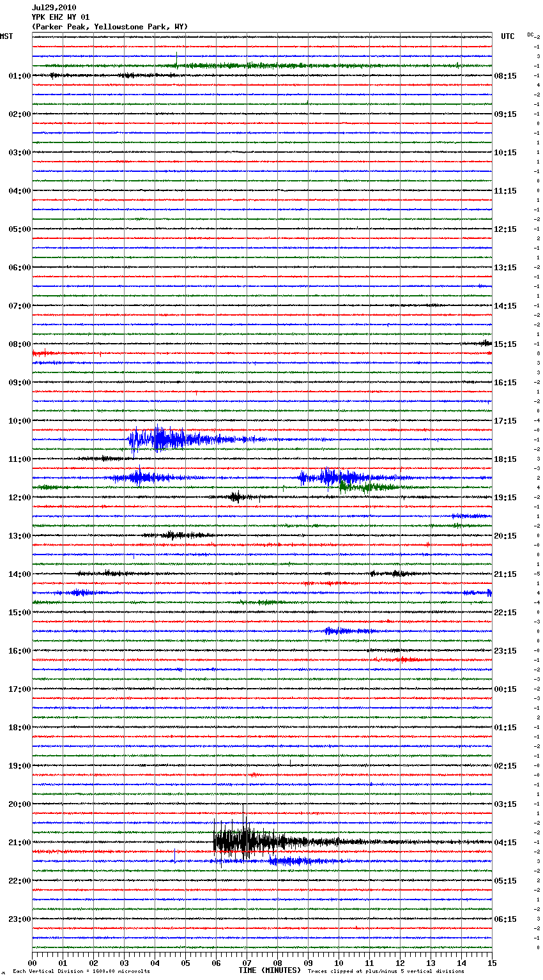Click the 10:15 UTC time label
Viewport: 543px width, 980px height.
(x=505, y=153)
